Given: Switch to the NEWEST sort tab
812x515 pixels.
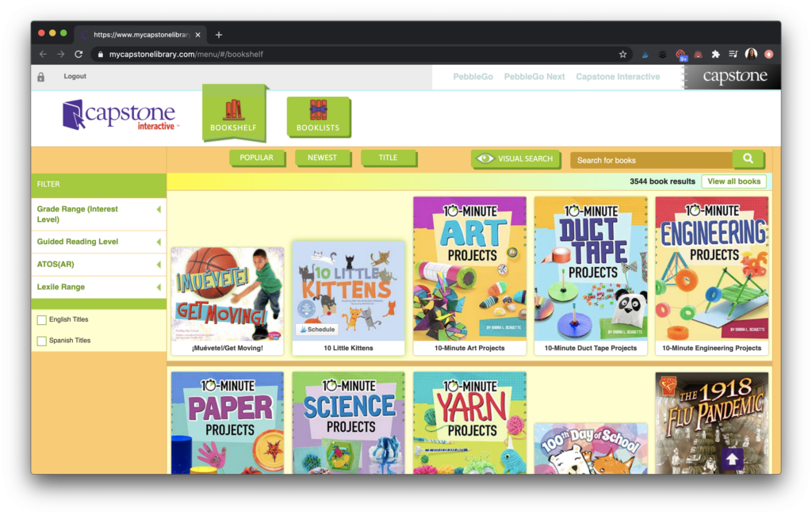Looking at the screenshot, I should click(323, 158).
